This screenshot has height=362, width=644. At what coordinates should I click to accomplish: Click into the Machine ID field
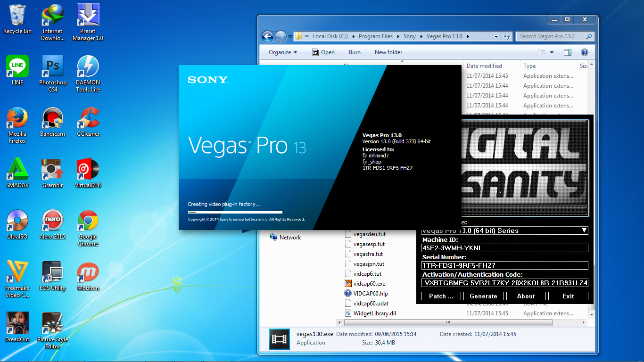click(x=505, y=248)
